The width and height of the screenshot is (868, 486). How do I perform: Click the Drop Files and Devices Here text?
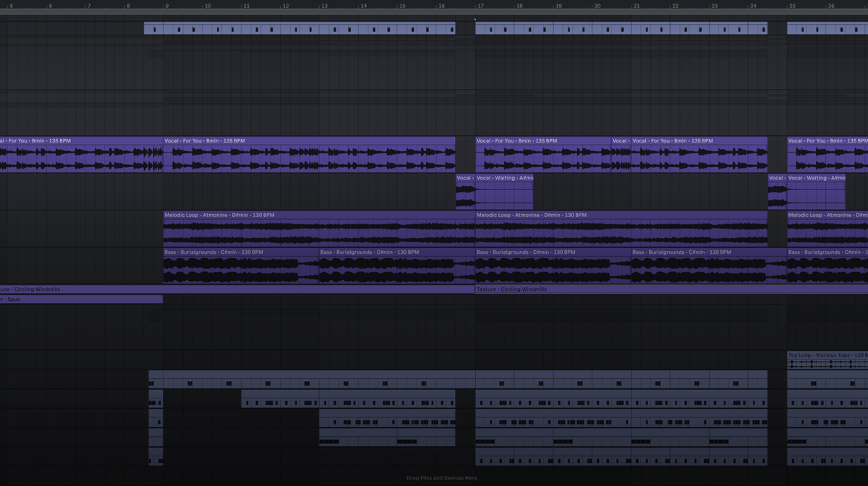(441, 478)
